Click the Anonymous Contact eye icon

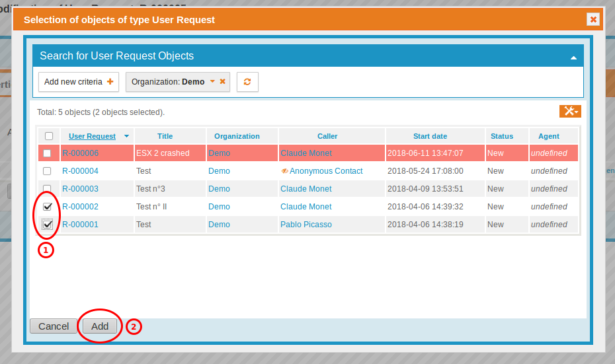pos(284,171)
